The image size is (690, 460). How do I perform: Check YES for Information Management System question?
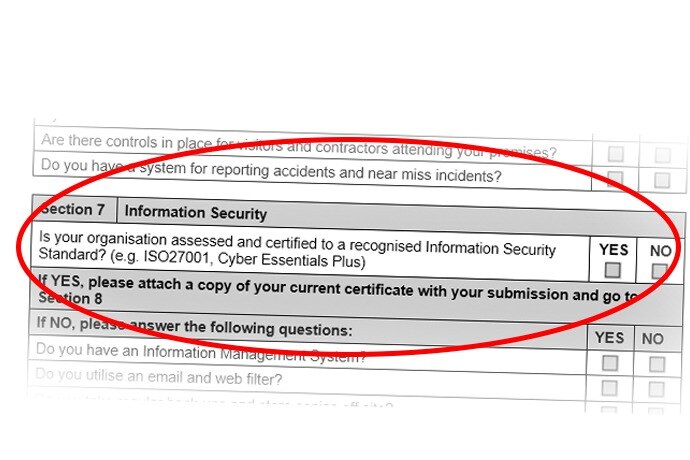click(610, 362)
